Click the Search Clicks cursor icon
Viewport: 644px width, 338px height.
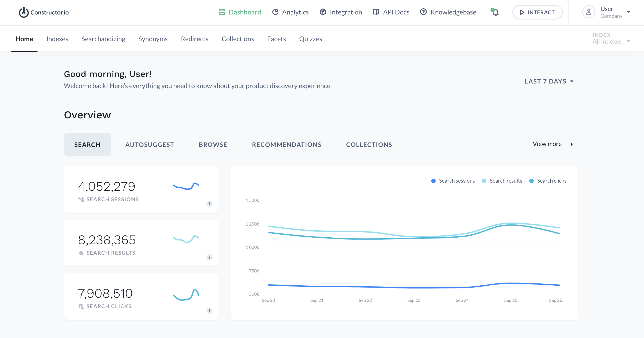tap(81, 306)
